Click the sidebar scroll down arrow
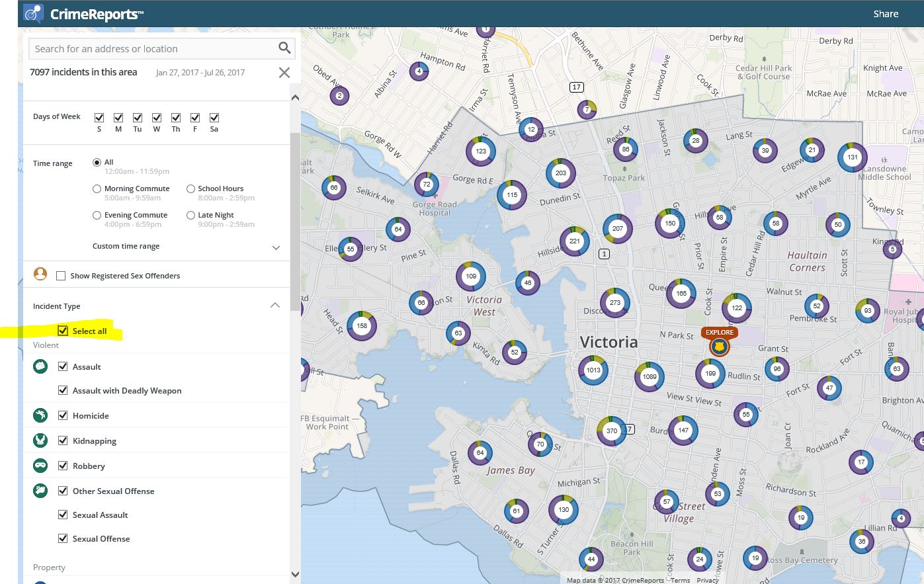This screenshot has height=584, width=924. click(295, 574)
